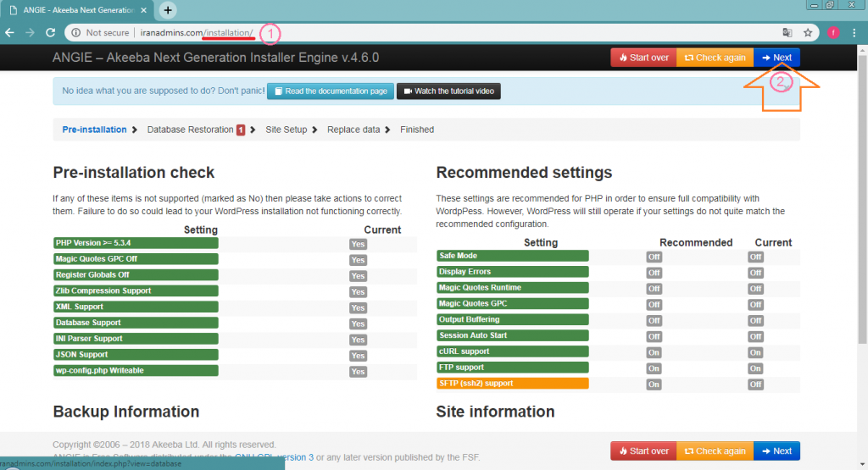Click the INI Parser Support label
Image resolution: width=868 pixels, height=470 pixels.
coord(136,339)
